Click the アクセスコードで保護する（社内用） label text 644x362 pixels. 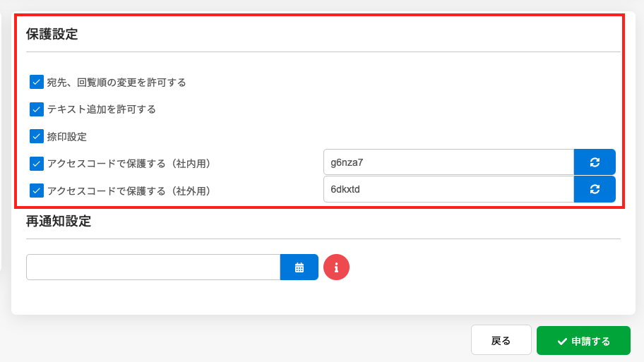(x=129, y=164)
